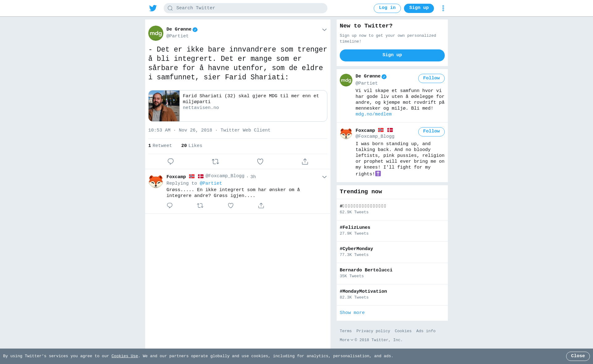The width and height of the screenshot is (593, 364).
Task: Reply to Foxcamp's comment
Action: coord(170,206)
